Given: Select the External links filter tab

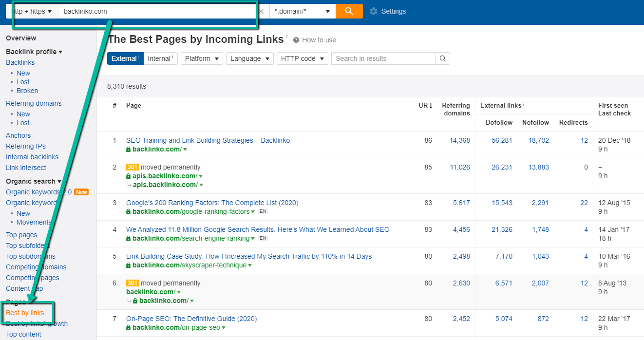Looking at the screenshot, I should 125,58.
